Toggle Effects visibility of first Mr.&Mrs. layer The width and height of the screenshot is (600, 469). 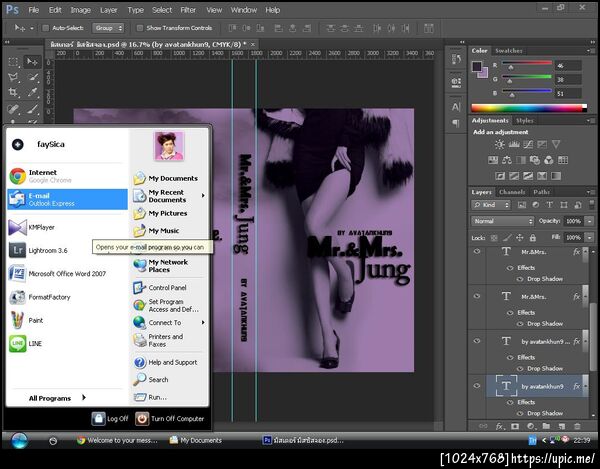pyautogui.click(x=510, y=268)
